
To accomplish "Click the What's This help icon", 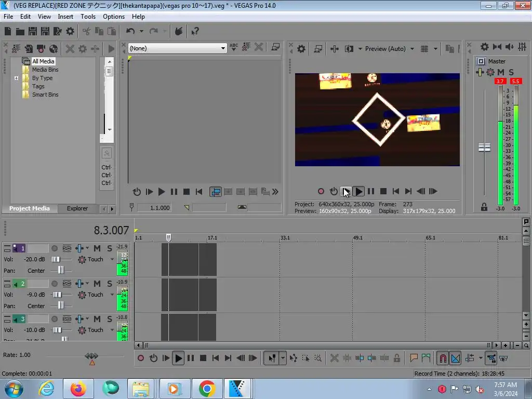I will (195, 32).
